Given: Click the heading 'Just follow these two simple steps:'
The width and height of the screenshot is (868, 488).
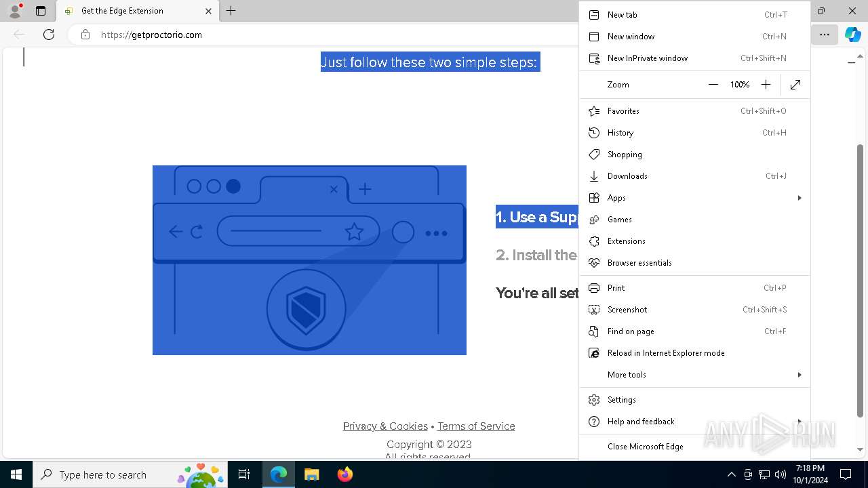Looking at the screenshot, I should click(430, 62).
